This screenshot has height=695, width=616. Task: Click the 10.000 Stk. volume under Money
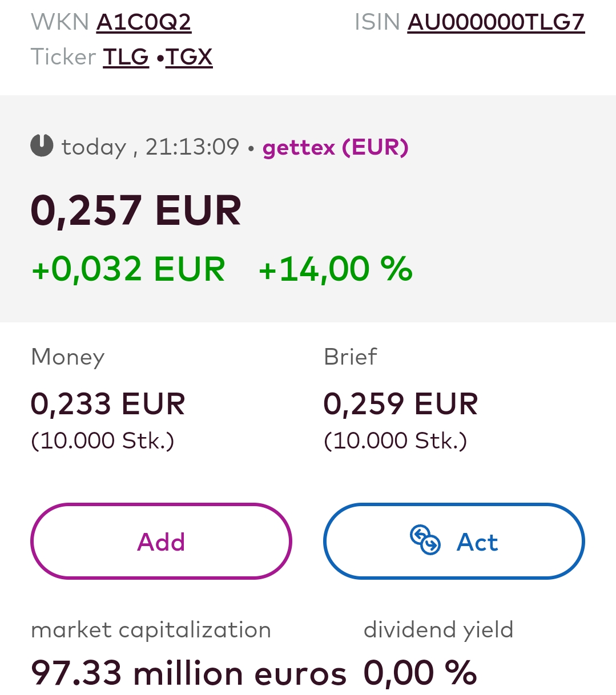click(x=103, y=441)
